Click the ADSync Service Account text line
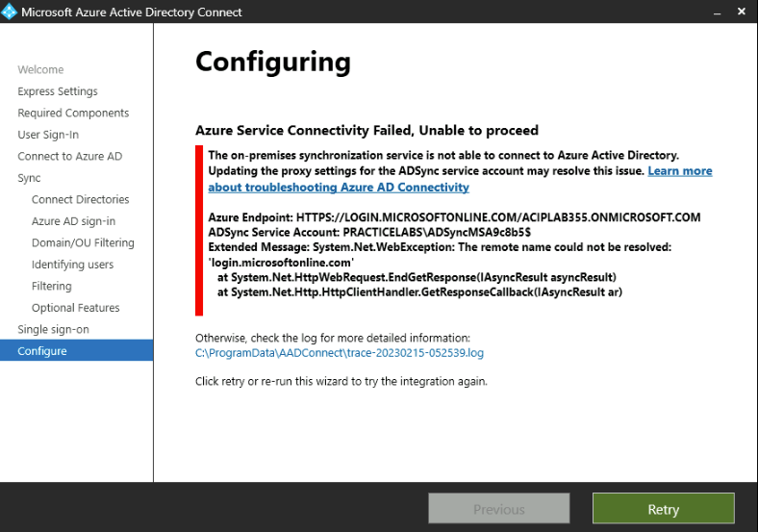The image size is (758, 532). point(369,232)
